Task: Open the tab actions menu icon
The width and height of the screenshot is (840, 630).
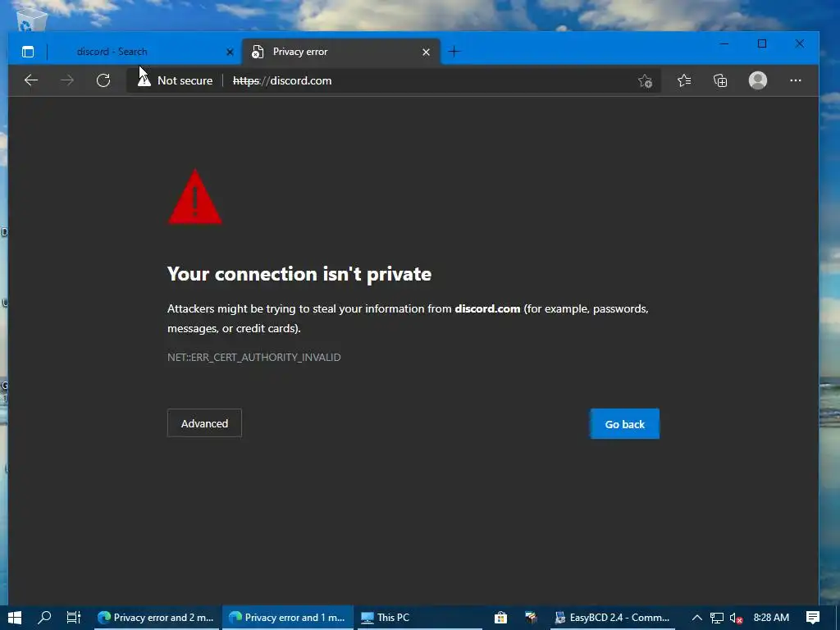Action: (28, 52)
